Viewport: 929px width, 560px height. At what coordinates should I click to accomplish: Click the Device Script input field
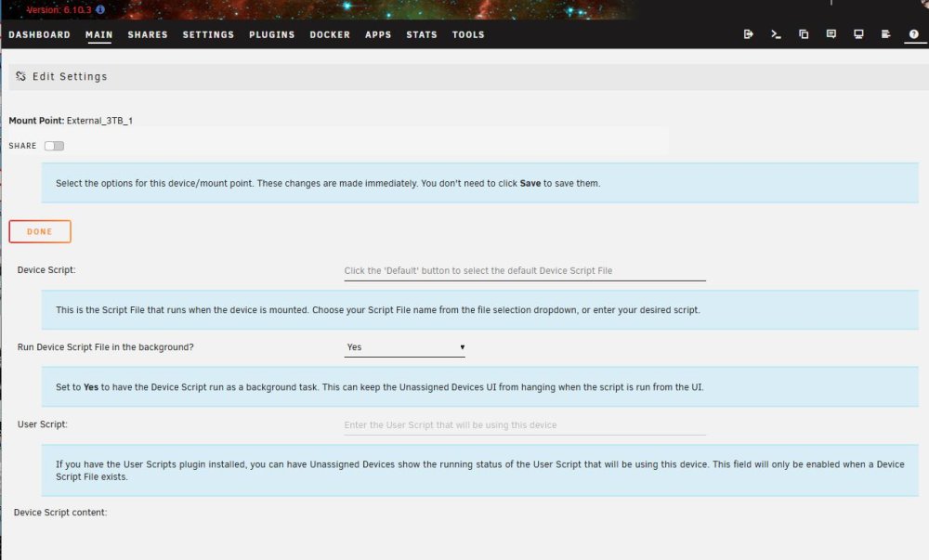[x=525, y=270]
